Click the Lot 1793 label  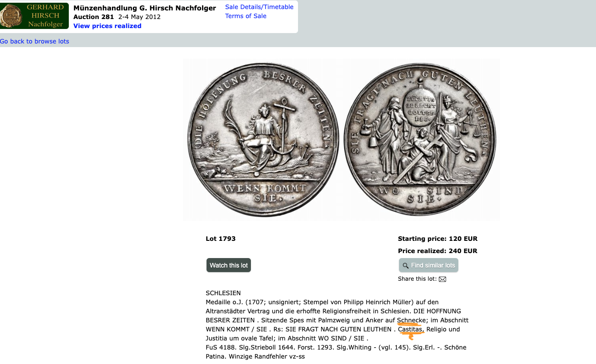(x=221, y=239)
